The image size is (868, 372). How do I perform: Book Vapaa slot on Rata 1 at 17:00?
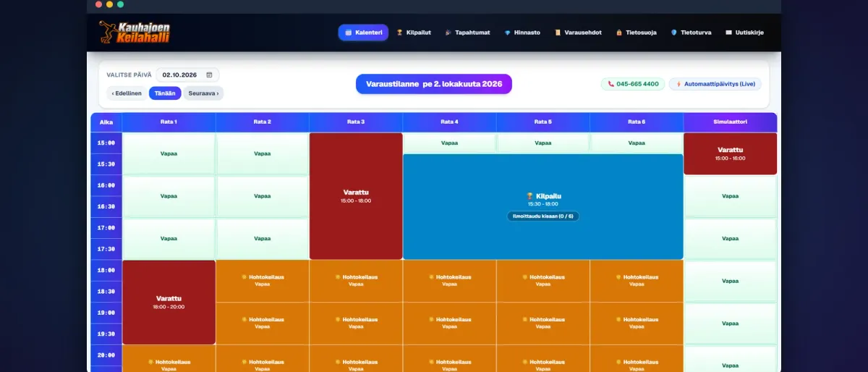pyautogui.click(x=169, y=238)
